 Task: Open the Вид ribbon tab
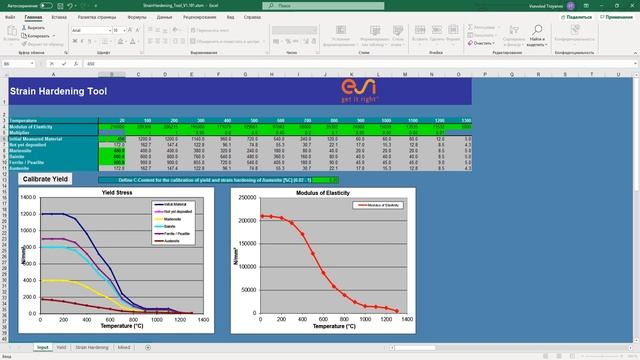point(231,17)
